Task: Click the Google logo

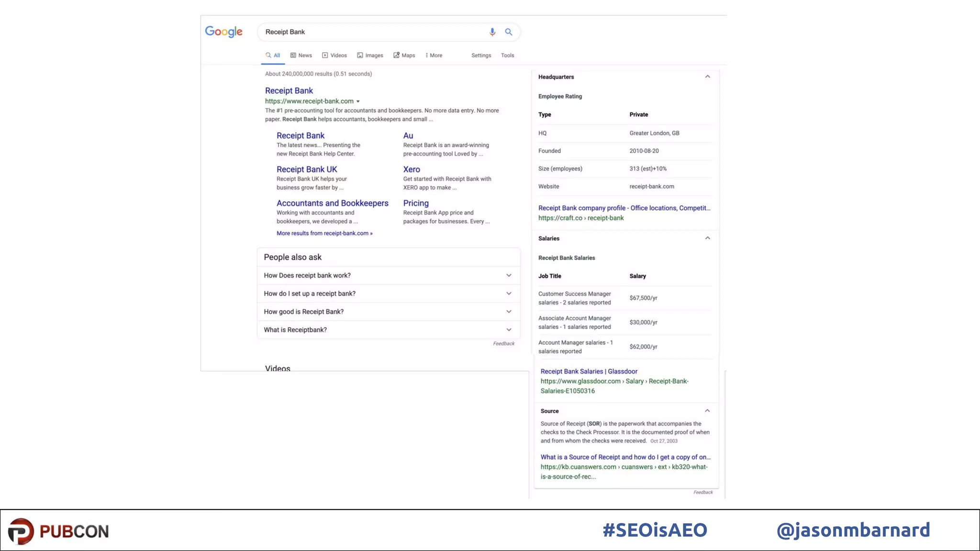Action: coord(223,32)
